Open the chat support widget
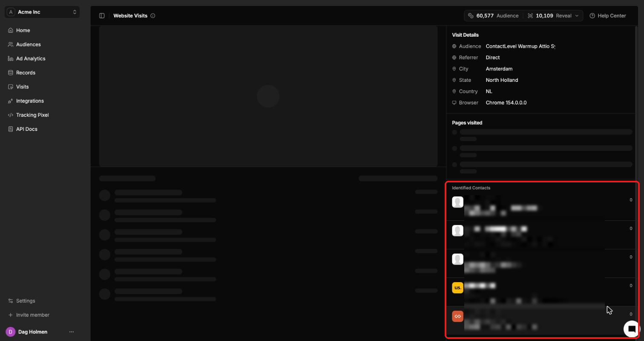644x341 pixels. [632, 329]
